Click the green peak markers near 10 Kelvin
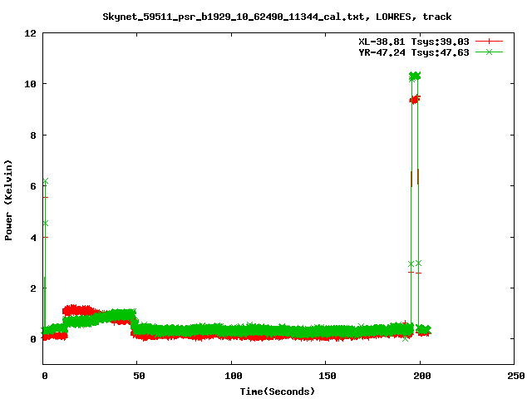The width and height of the screenshot is (532, 399). point(415,76)
